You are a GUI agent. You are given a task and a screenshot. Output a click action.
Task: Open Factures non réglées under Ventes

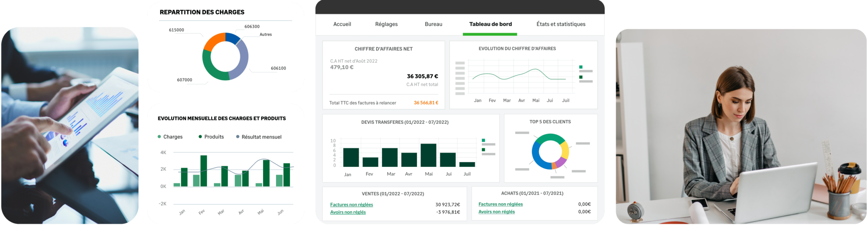[x=351, y=205]
